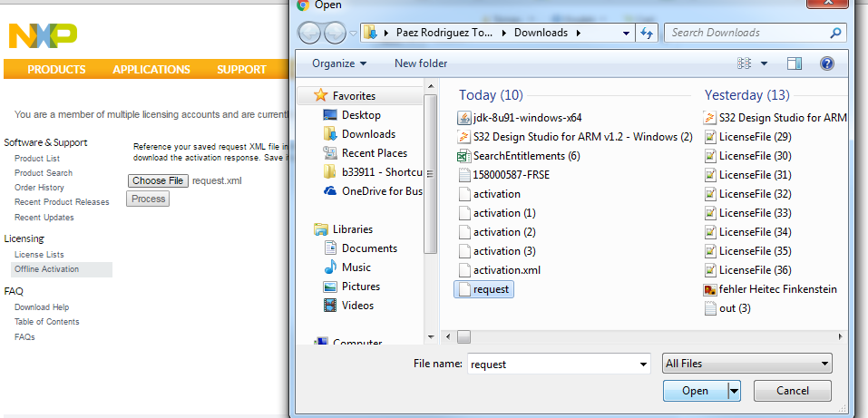
Task: Select LicenseFile (36) file
Action: coord(748,270)
